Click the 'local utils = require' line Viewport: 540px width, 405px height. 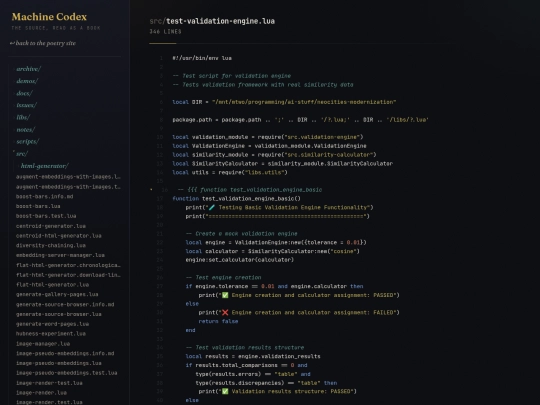coord(230,172)
